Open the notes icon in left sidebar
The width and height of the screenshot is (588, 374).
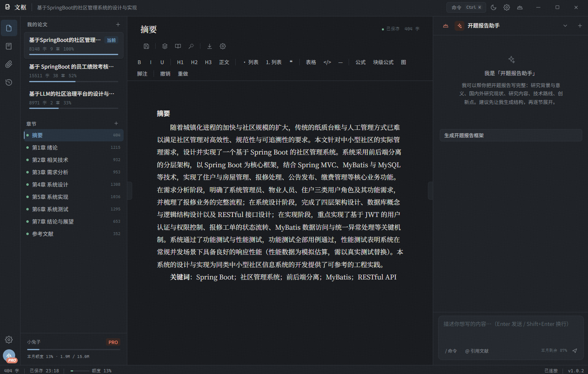coord(9,46)
